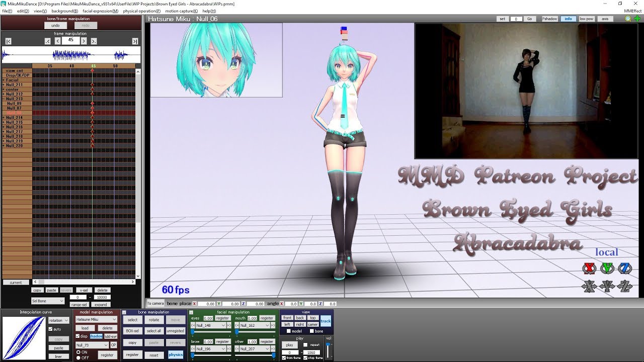Screen dimensions: 644x362
Task: Open mouth morph Null_162 dropdown
Action: coord(255,325)
